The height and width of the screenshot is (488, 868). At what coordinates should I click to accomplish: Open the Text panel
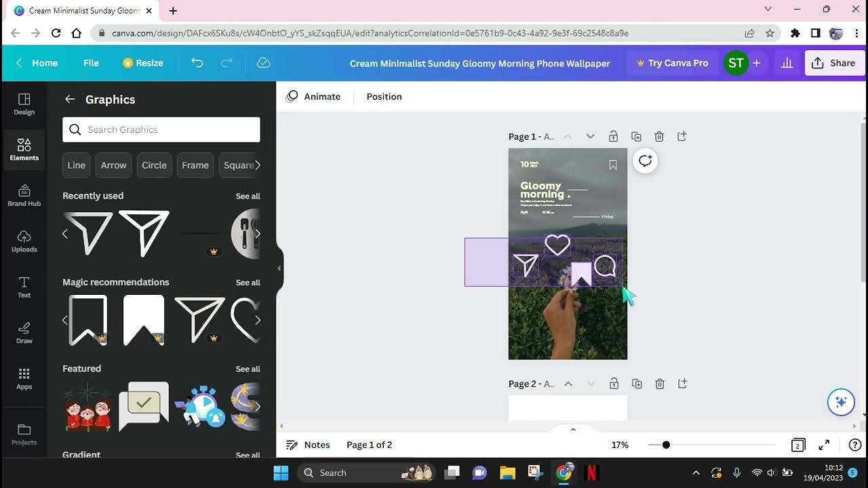click(24, 287)
